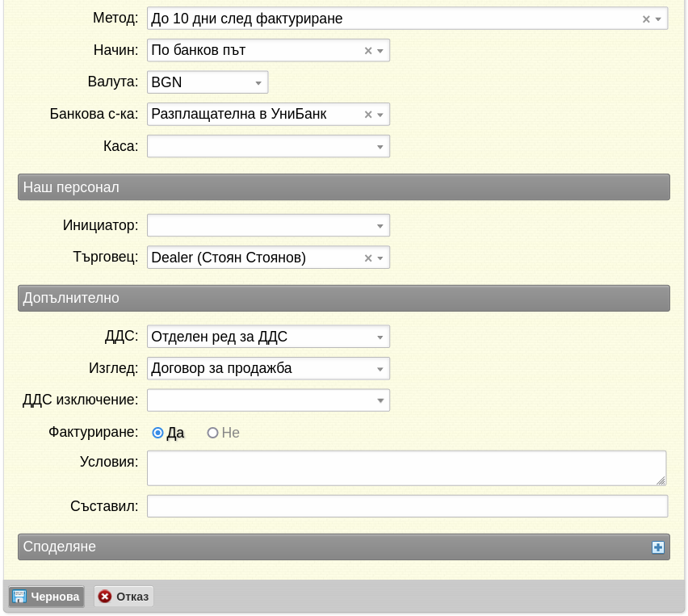Open the Каса dropdown
Viewport: 688px width, 616px height.
click(x=269, y=146)
